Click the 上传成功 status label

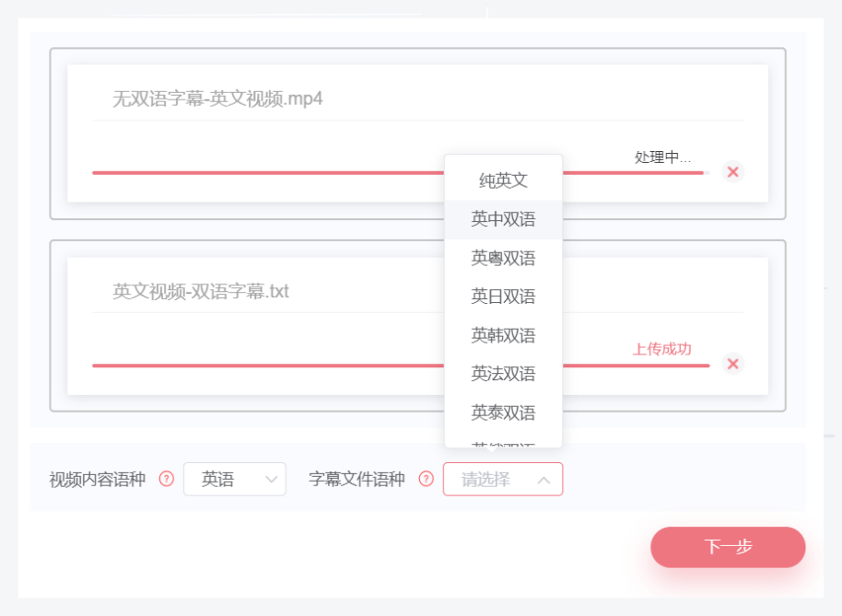[661, 349]
